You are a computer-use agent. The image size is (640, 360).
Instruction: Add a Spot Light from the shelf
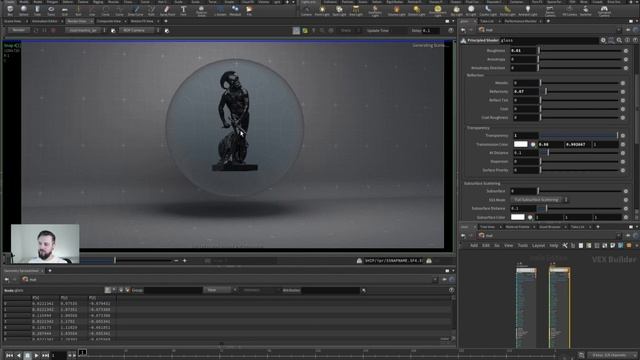pos(339,11)
